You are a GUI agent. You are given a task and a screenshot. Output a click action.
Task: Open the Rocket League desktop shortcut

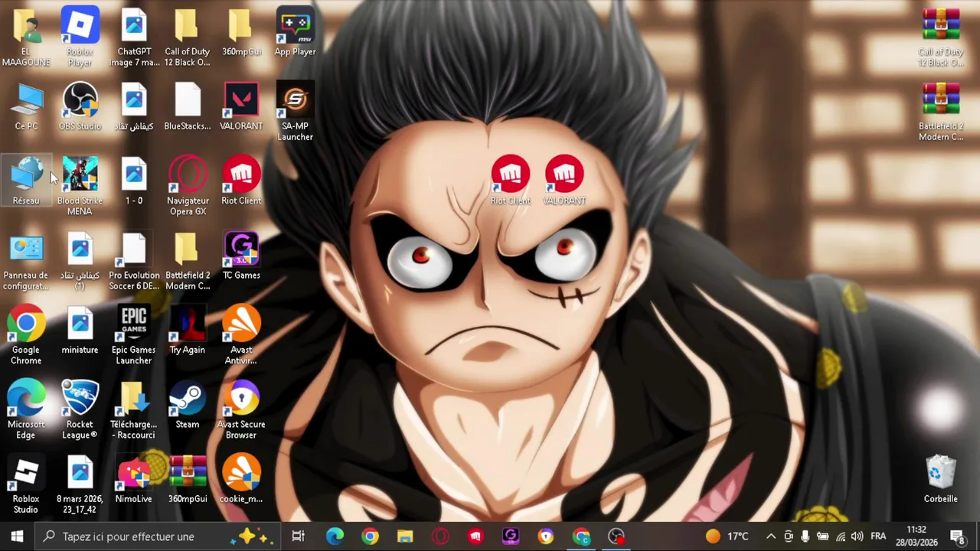pos(80,410)
